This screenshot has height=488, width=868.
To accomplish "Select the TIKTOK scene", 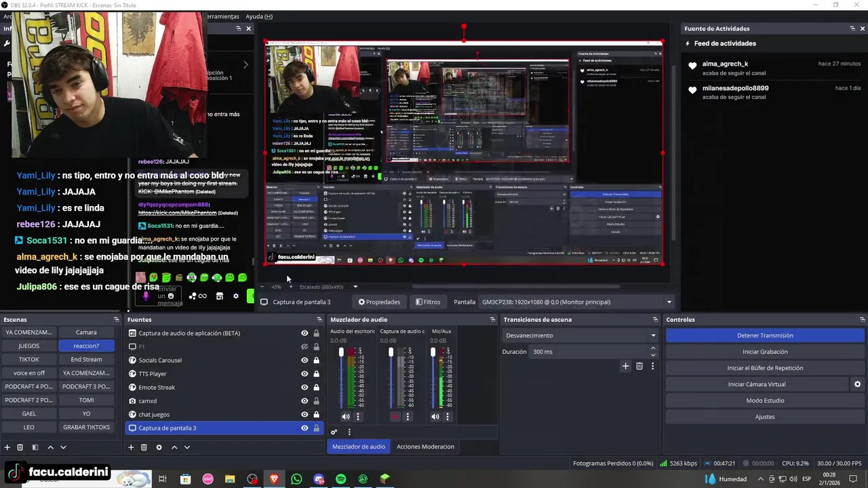I will [28, 359].
